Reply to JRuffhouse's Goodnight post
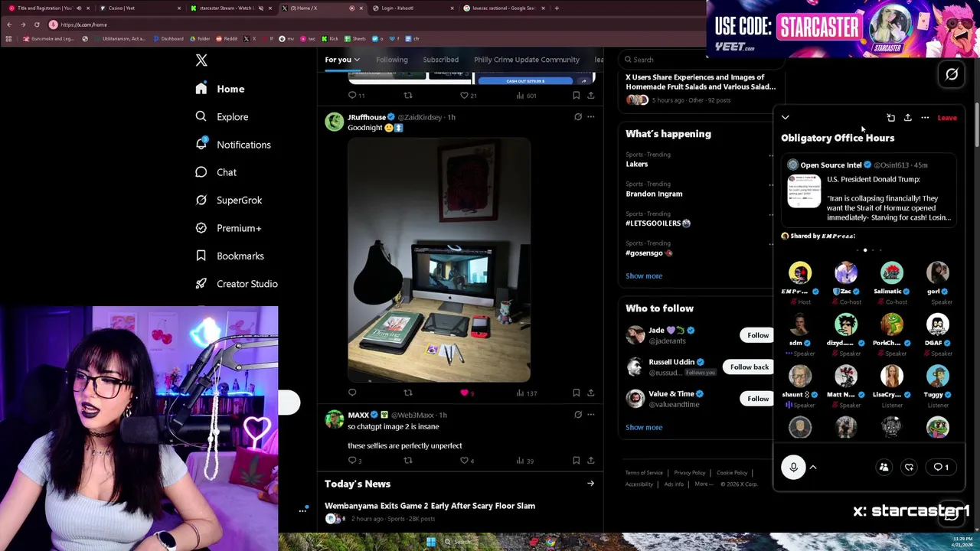 click(352, 393)
